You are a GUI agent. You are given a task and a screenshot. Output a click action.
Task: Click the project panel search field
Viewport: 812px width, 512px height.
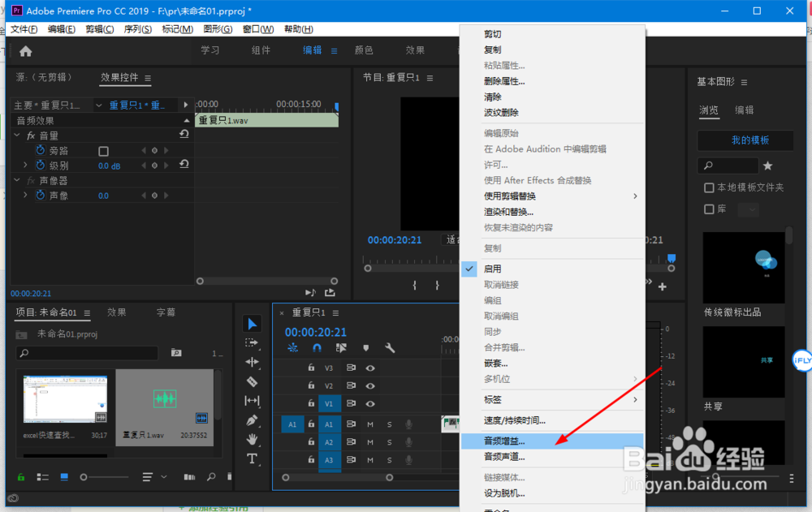[87, 352]
